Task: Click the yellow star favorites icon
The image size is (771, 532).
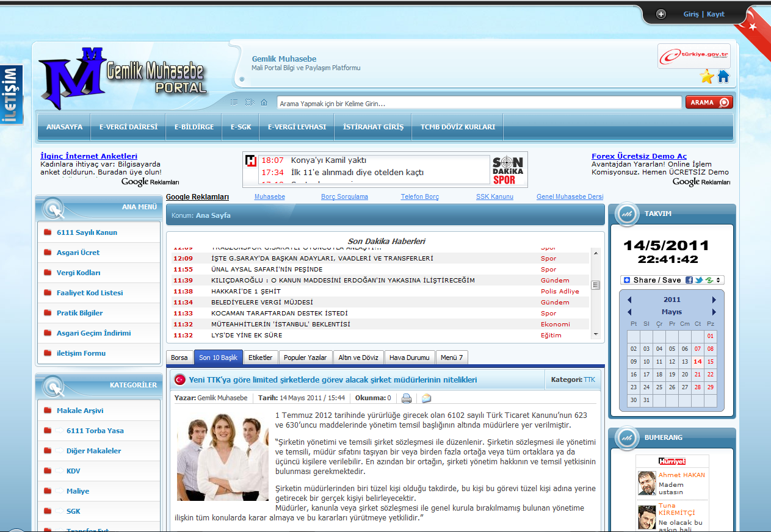Action: [x=707, y=76]
